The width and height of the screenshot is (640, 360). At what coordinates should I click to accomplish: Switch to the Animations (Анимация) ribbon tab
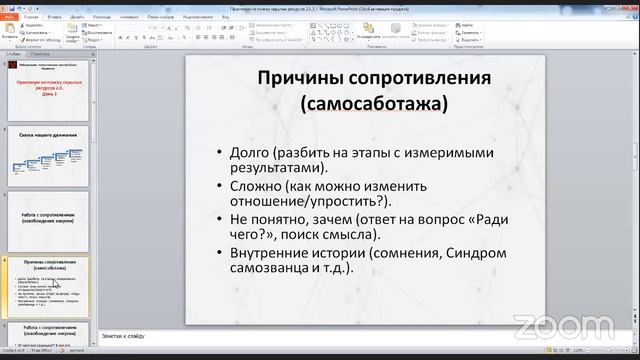coord(129,17)
